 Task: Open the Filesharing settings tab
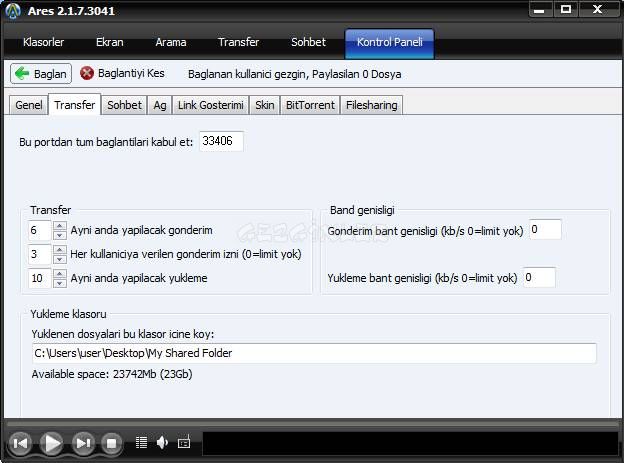tap(371, 104)
